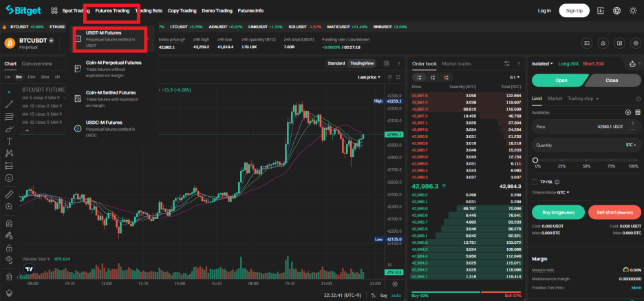Show both sides order book view
The width and height of the screenshot is (644, 301).
[x=419, y=77]
